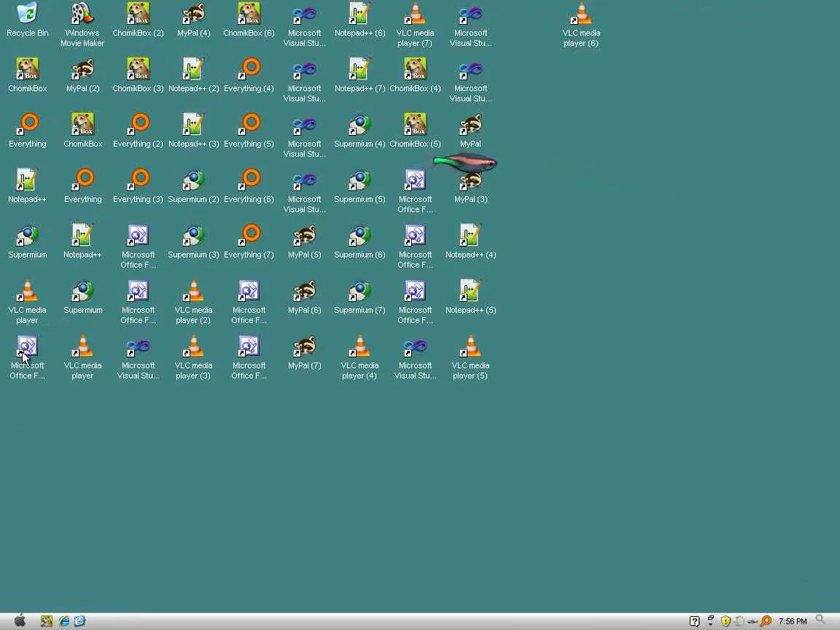
Task: Select the Notepad++ (5) shortcut
Action: (470, 297)
